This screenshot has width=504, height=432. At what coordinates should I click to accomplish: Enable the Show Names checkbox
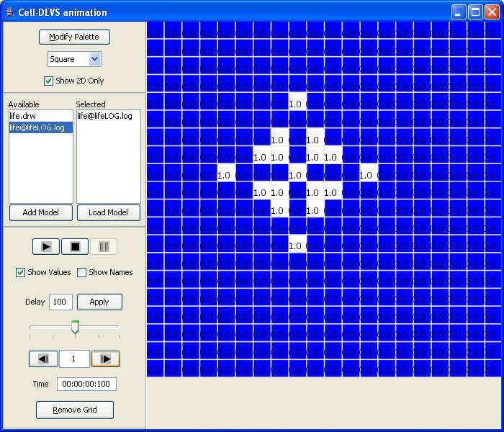point(81,273)
